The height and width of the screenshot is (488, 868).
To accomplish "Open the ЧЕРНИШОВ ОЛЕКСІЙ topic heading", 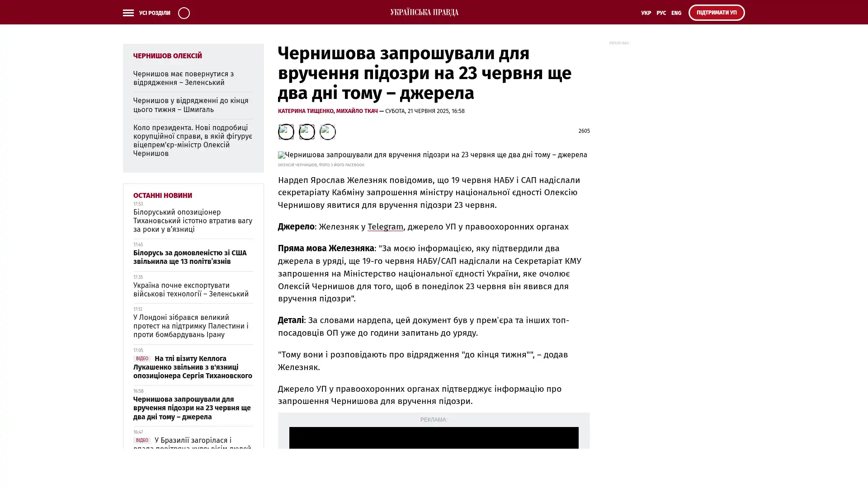I will click(x=167, y=56).
